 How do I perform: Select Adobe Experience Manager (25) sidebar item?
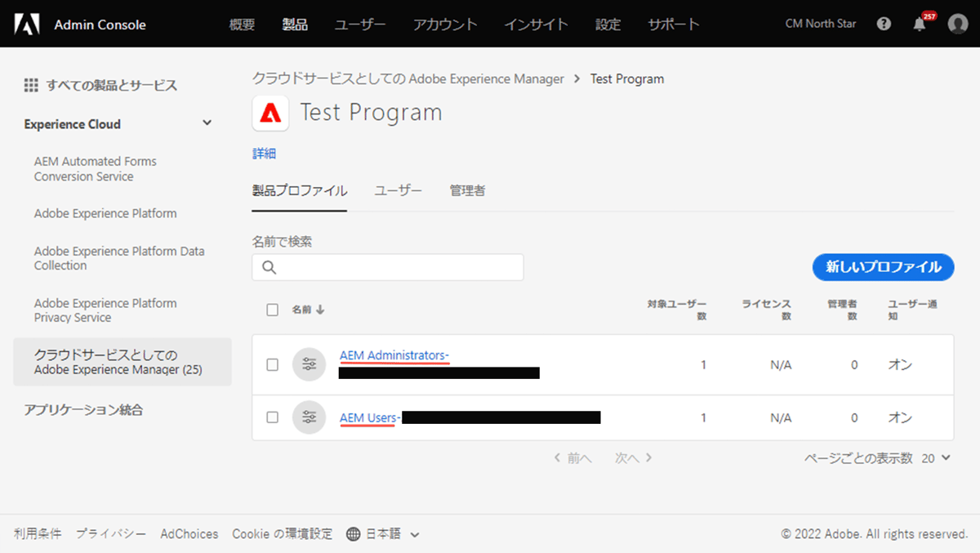click(x=122, y=362)
